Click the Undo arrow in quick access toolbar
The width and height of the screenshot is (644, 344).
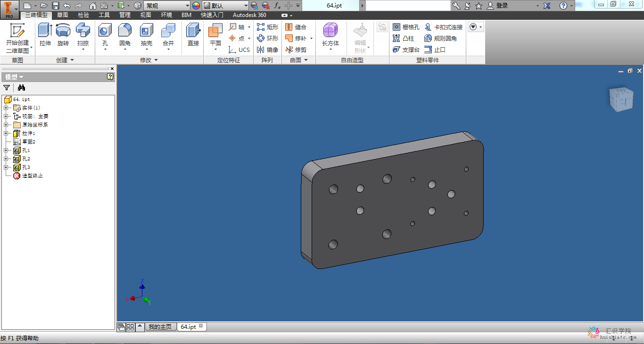tap(66, 6)
